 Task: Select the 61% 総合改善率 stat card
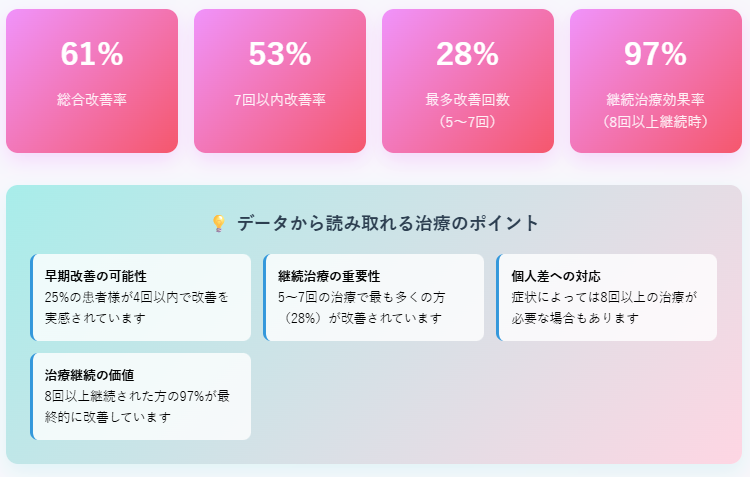tap(92, 81)
